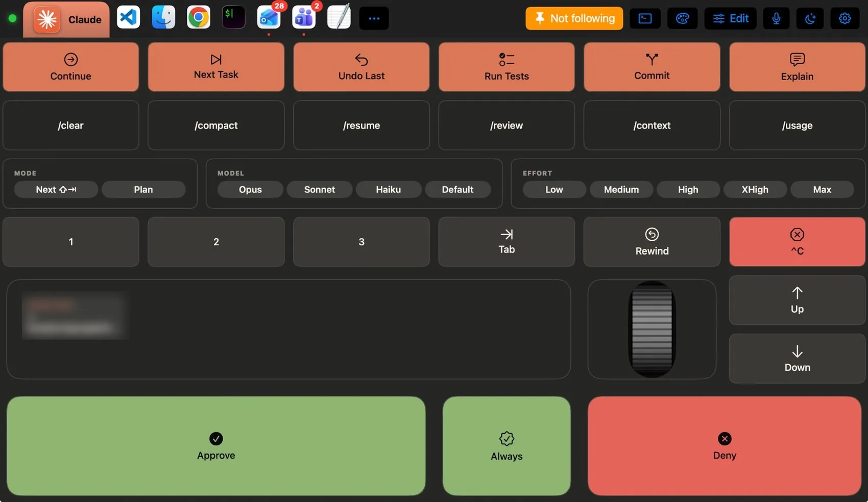The height and width of the screenshot is (502, 868).
Task: Click the green Approve button
Action: coord(216,446)
